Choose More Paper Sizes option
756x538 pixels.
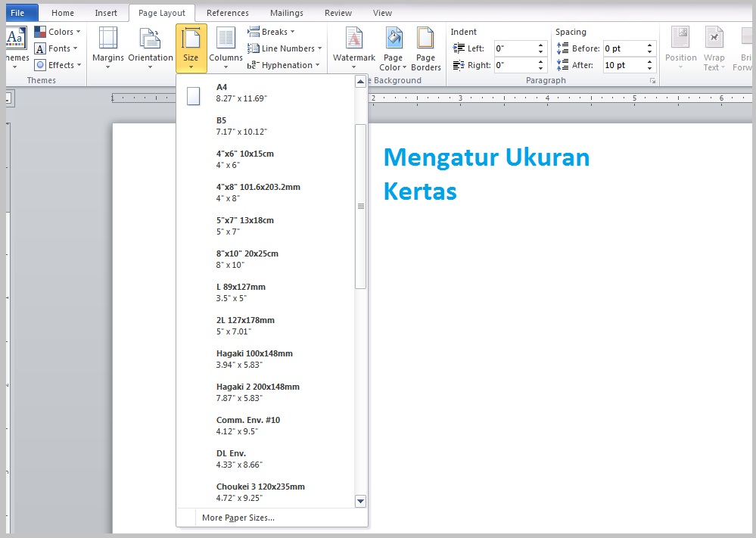click(x=238, y=518)
